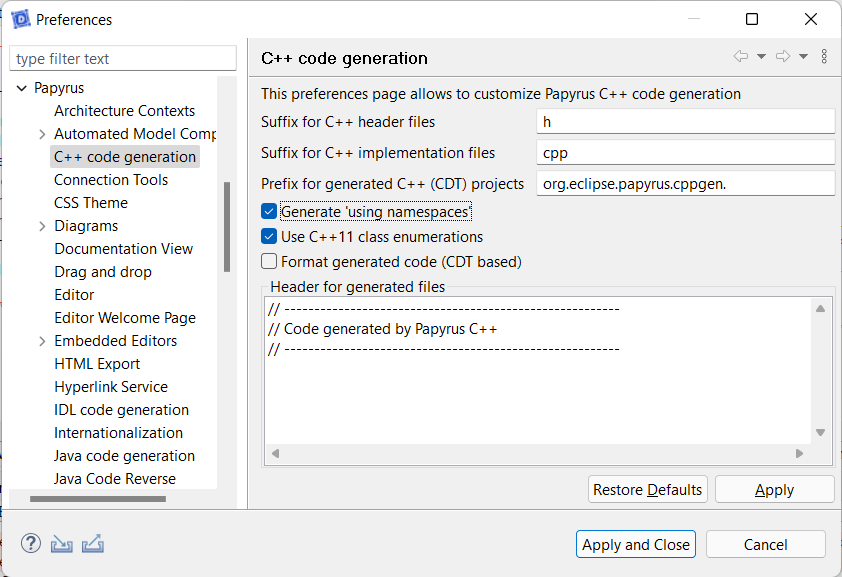Viewport: 842px width, 577px height.
Task: Select Diagrams preference page
Action: click(86, 227)
